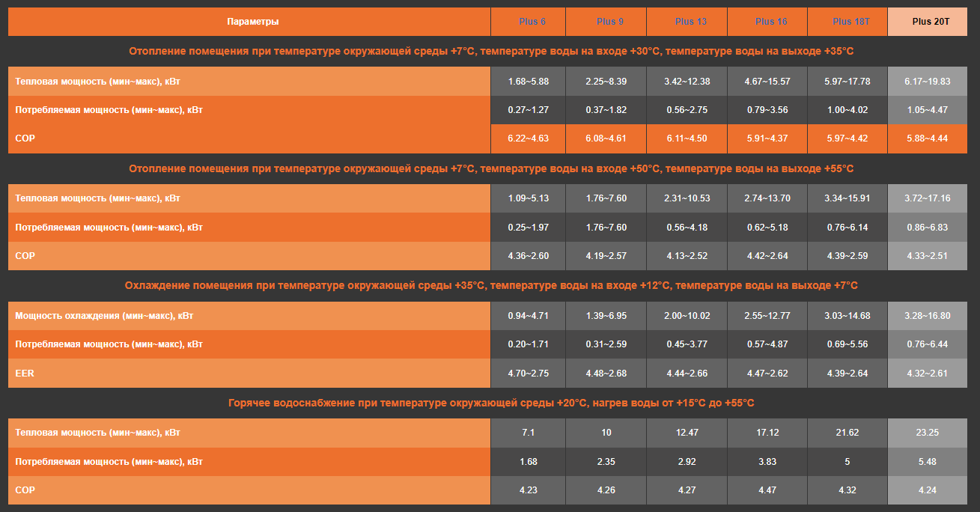This screenshot has height=512, width=980.
Task: Switch to the Plus 9 model tab
Action: [610, 22]
